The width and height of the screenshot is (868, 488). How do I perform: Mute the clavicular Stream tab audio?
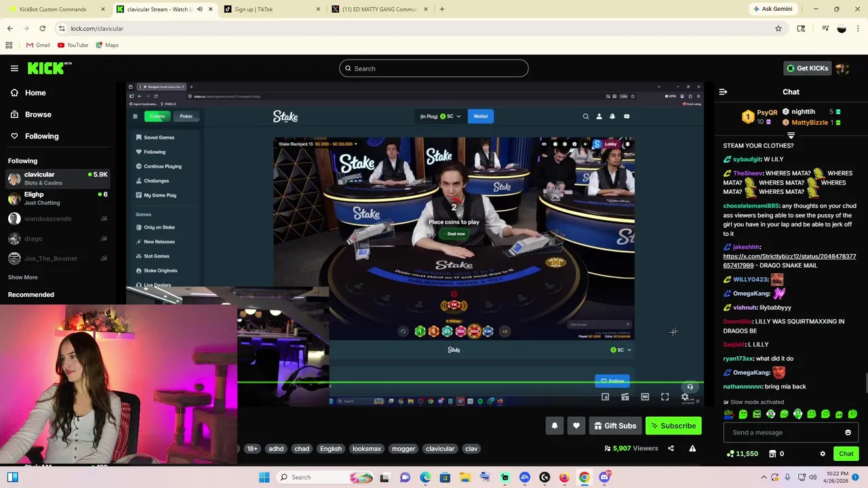coord(199,9)
